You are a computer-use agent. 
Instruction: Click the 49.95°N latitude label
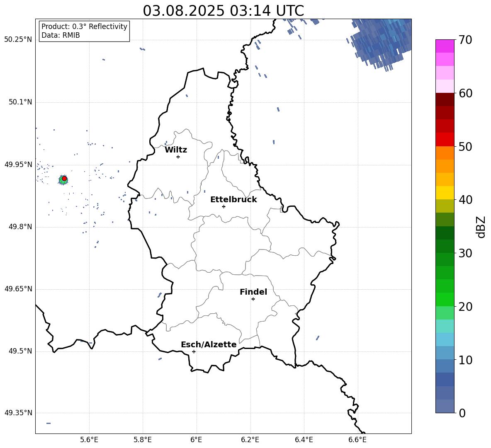(18, 165)
